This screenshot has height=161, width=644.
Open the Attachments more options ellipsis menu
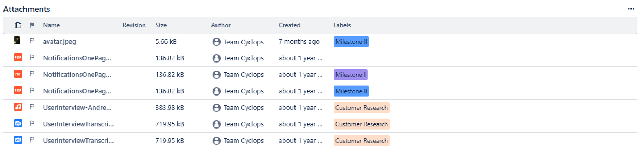coord(631,9)
